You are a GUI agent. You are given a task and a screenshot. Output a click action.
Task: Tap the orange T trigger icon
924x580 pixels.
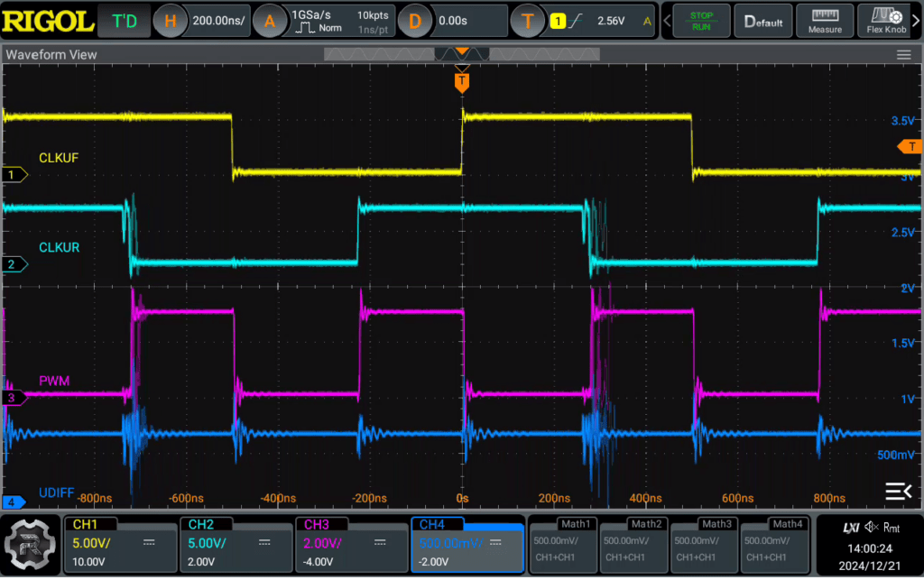527,22
